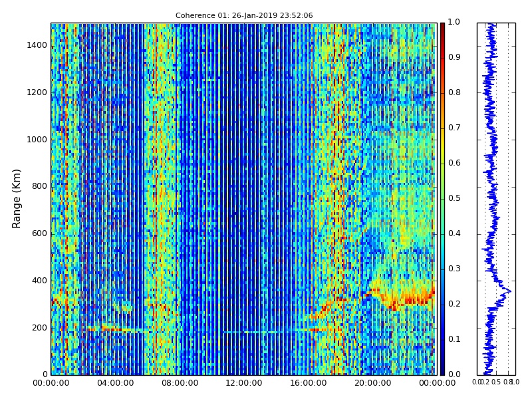Click the 20:00:00 time axis label
This screenshot has width=532, height=399.
[373, 384]
